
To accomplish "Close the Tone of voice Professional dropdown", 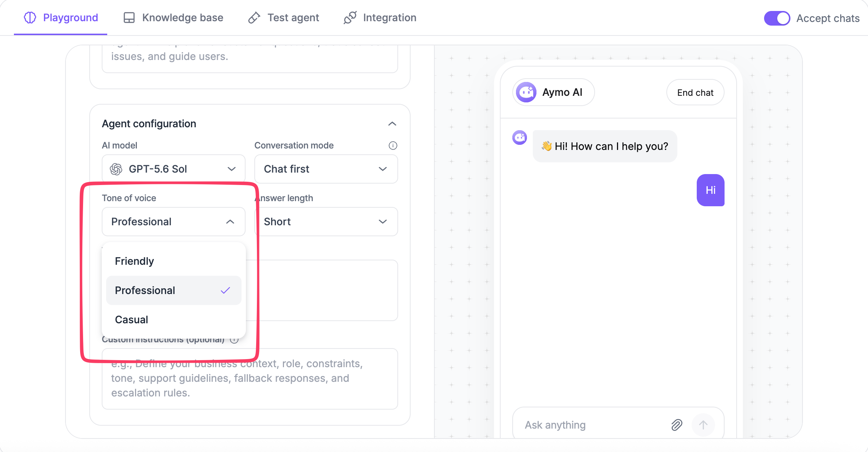I will click(173, 222).
